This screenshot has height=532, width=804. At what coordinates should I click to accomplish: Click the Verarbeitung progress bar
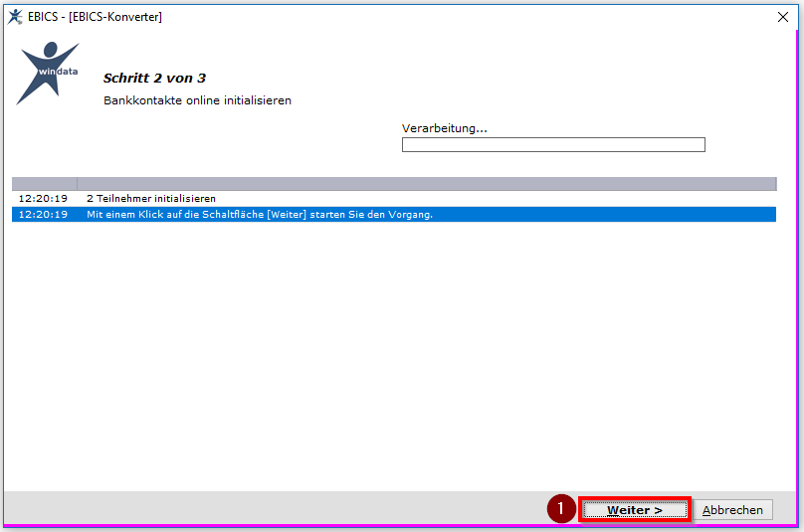[553, 144]
